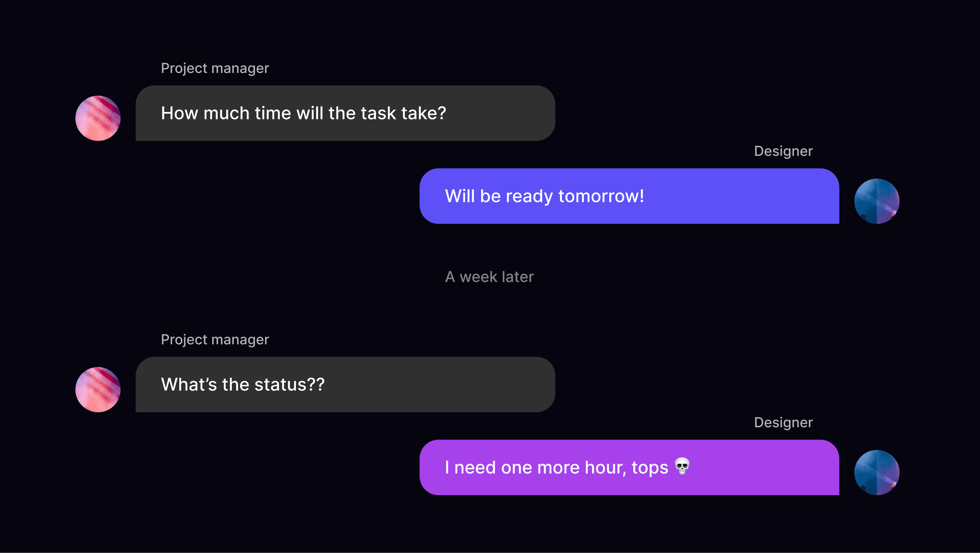Click 'Designer' label above the purple bubble
Viewport: 980px width, 553px height.
(x=783, y=423)
